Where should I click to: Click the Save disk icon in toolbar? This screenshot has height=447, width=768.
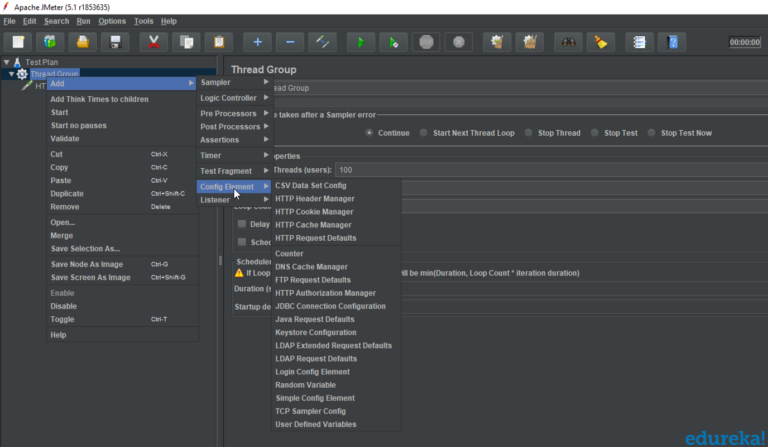pyautogui.click(x=117, y=42)
